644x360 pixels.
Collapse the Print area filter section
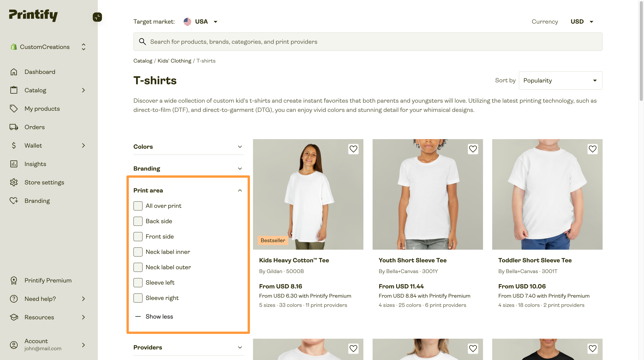pos(188,191)
